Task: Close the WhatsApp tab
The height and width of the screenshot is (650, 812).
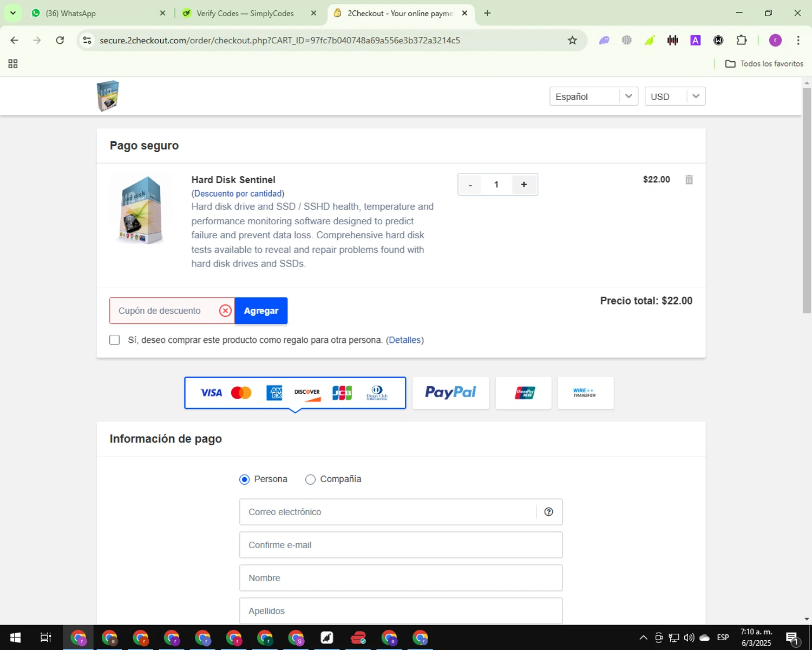Action: pyautogui.click(x=162, y=13)
